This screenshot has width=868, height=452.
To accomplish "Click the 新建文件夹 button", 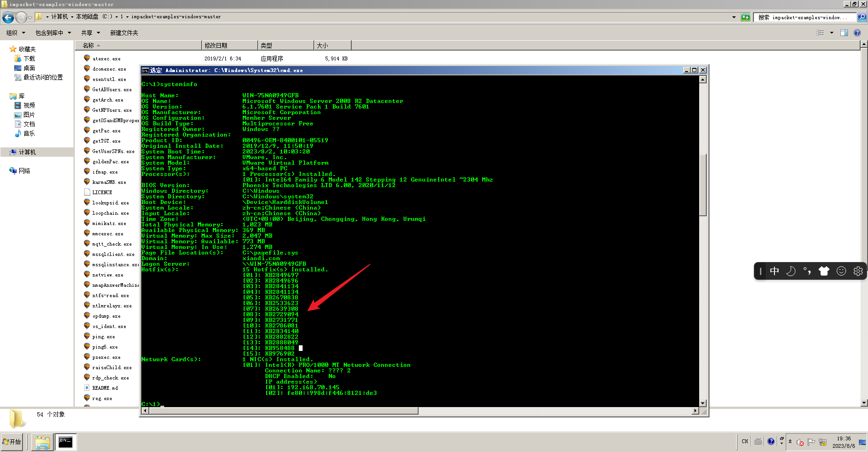I will [124, 33].
